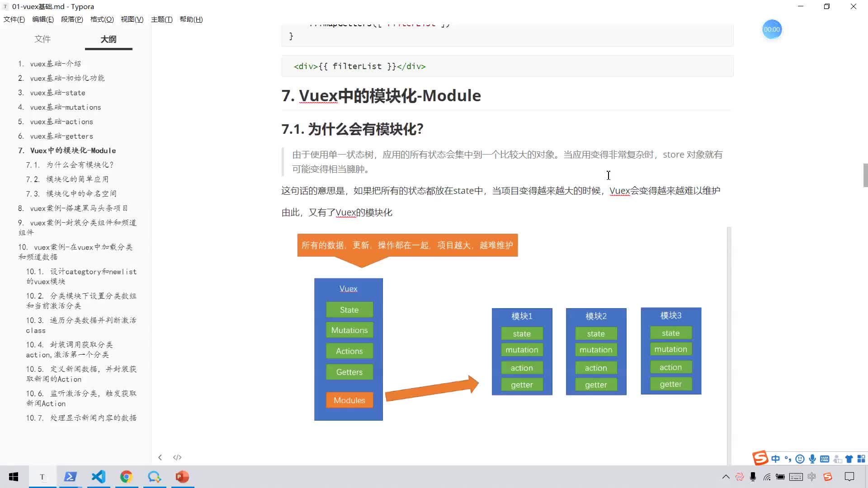
Task: Open Wi-Fi network tray icon
Action: pyautogui.click(x=767, y=477)
